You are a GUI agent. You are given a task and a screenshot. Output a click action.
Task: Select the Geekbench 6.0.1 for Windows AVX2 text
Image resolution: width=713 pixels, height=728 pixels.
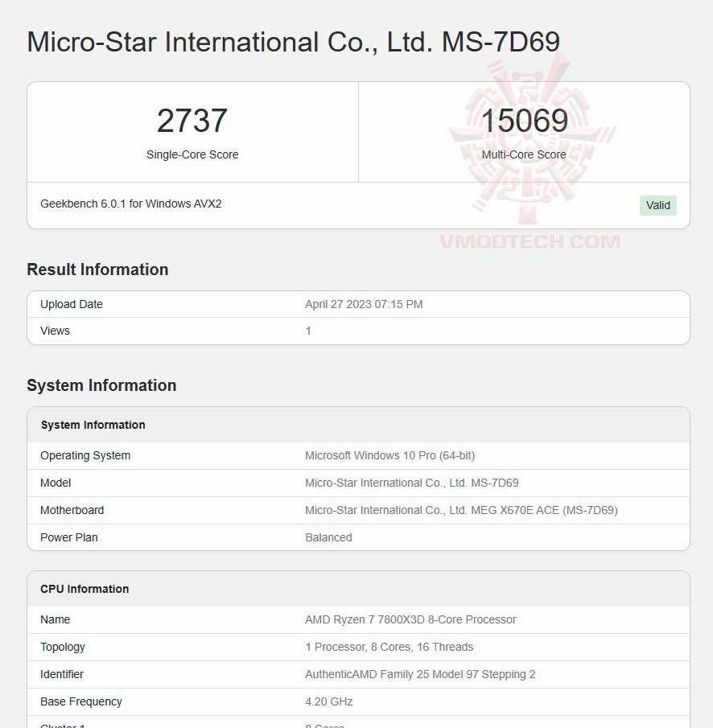click(x=131, y=204)
